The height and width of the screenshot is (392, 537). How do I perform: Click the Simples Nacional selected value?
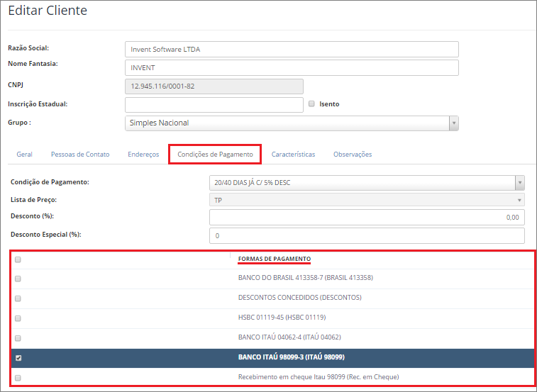(x=159, y=123)
